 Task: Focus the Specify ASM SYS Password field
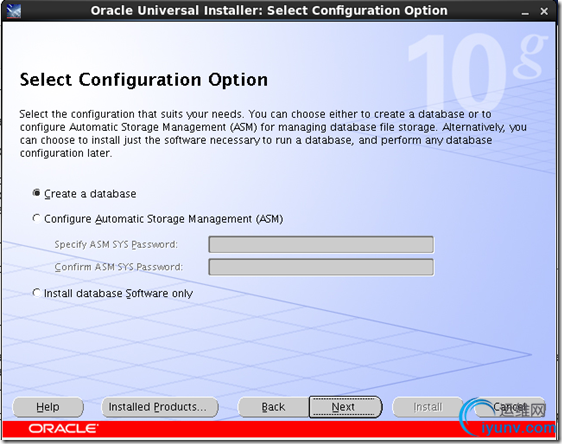[x=321, y=245]
